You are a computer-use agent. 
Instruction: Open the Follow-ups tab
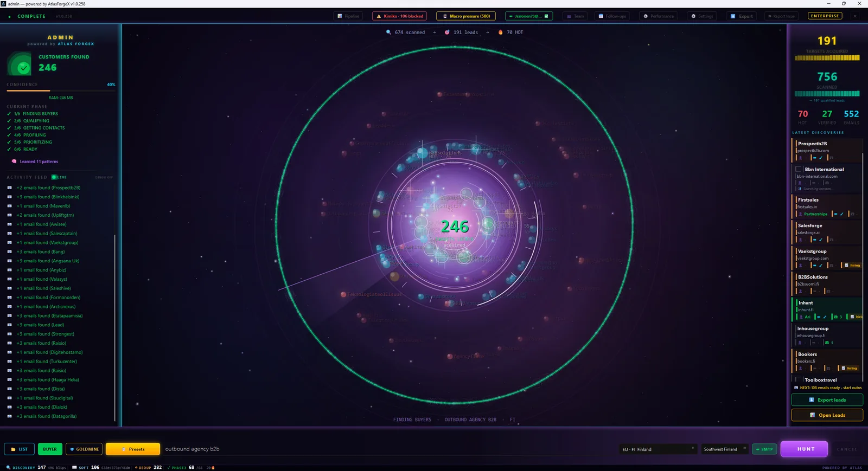(x=612, y=16)
